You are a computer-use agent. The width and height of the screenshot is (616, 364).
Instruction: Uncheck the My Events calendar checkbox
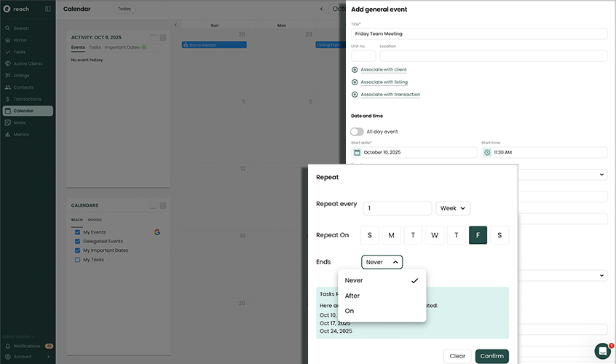pos(78,232)
